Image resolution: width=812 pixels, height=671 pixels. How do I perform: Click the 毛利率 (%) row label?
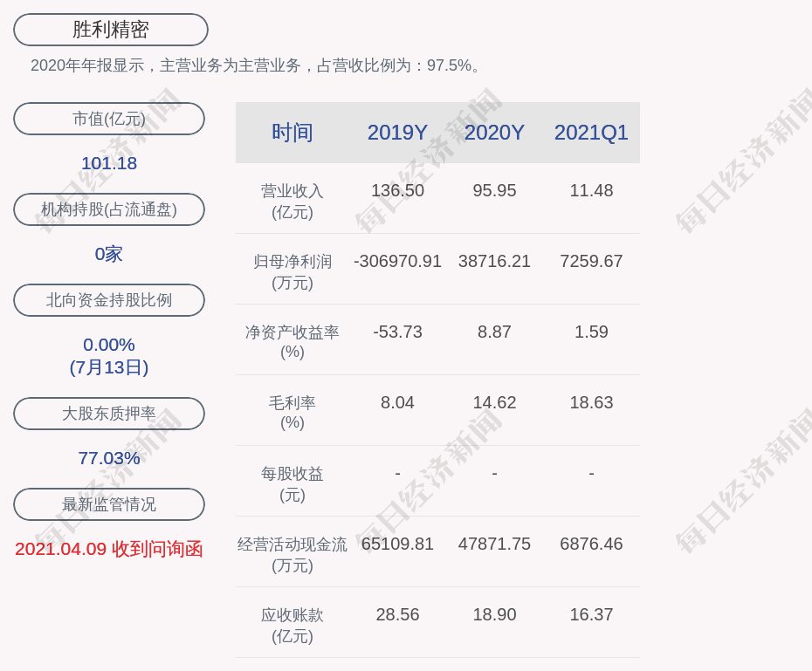click(292, 413)
